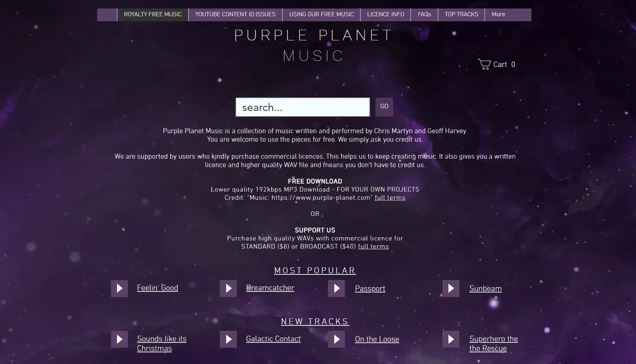Open YOUTUBE CONTENT ID ISSUES page
636x364 pixels.
tap(235, 15)
